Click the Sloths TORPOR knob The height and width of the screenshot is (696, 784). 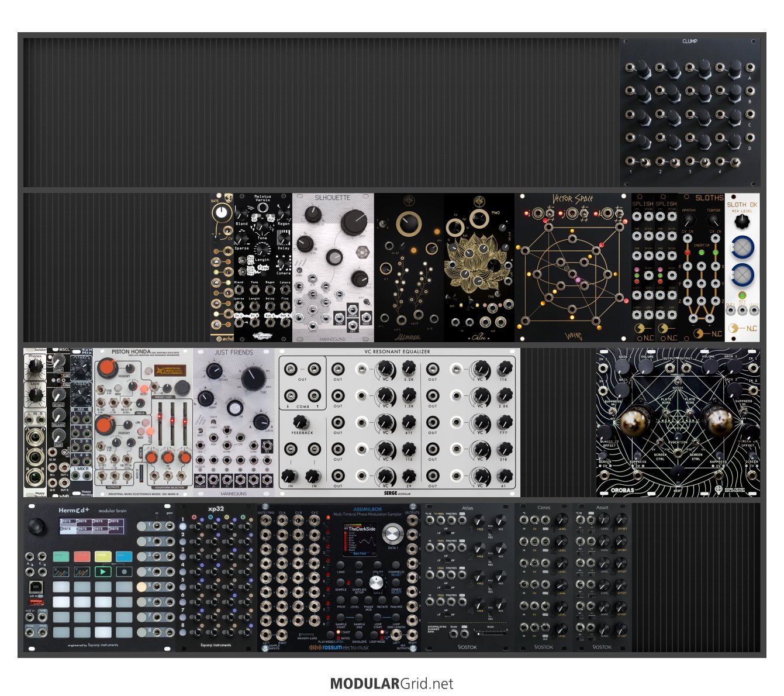point(713,221)
